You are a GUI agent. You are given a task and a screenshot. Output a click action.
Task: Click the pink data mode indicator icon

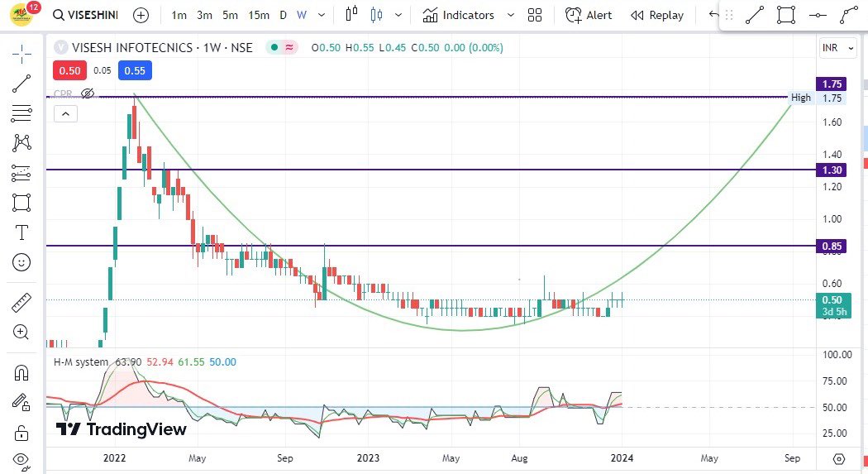pyautogui.click(x=289, y=48)
